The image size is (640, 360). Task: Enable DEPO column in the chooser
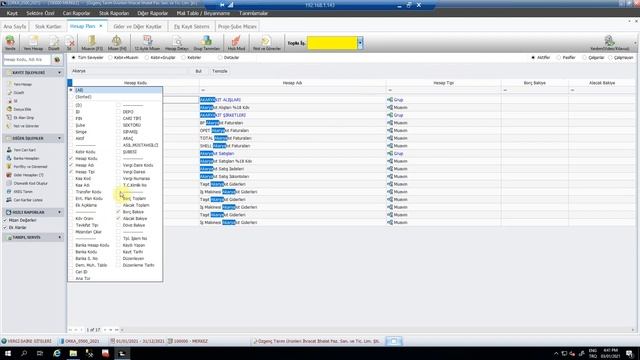point(118,112)
